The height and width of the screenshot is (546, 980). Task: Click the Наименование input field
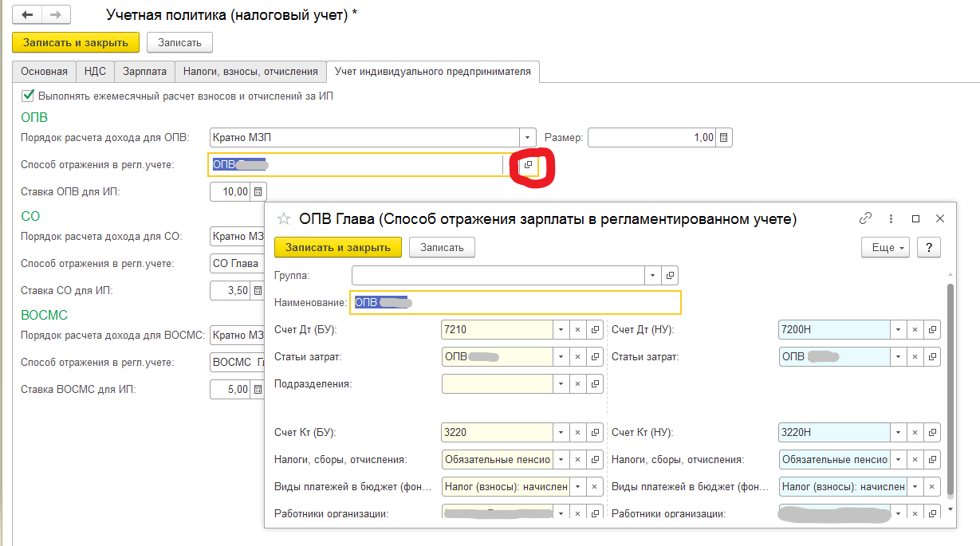(x=516, y=303)
